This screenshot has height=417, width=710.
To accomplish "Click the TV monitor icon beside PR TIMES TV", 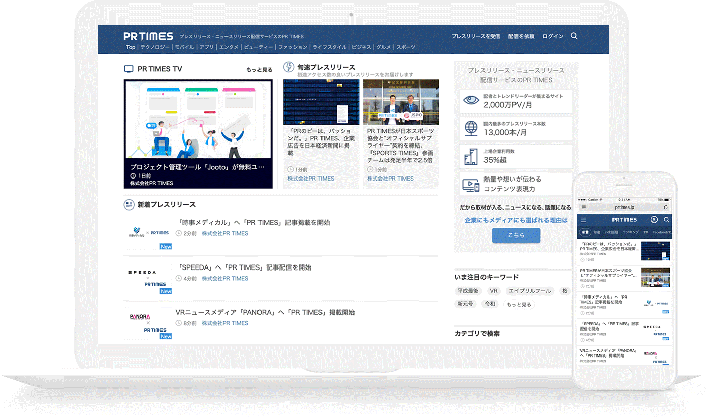I will pyautogui.click(x=129, y=69).
